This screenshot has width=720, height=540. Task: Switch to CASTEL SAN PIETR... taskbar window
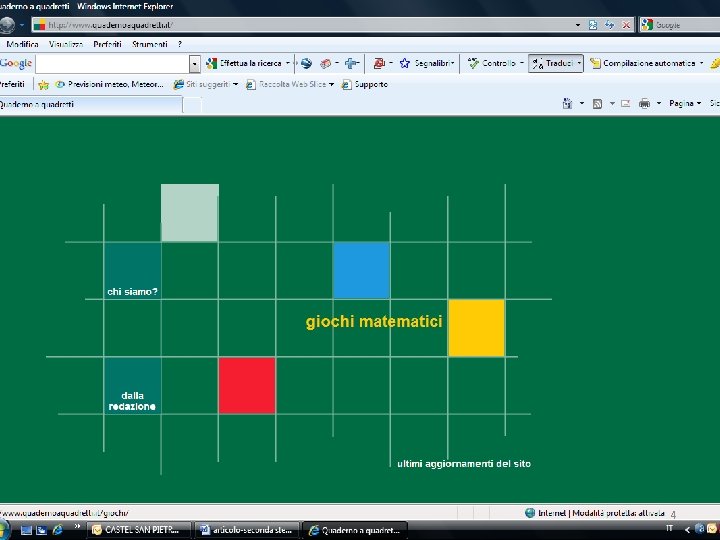pos(140,530)
